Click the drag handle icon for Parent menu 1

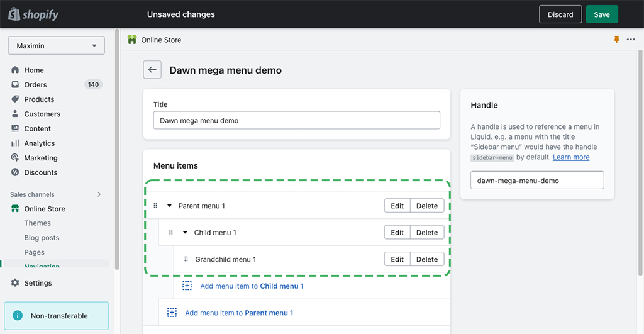155,206
